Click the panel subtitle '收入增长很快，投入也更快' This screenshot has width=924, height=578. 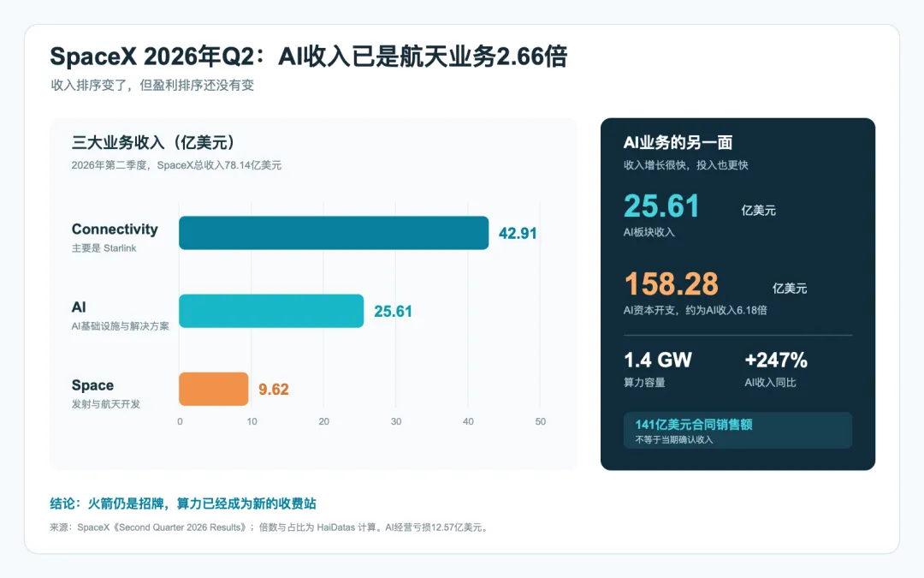point(685,165)
